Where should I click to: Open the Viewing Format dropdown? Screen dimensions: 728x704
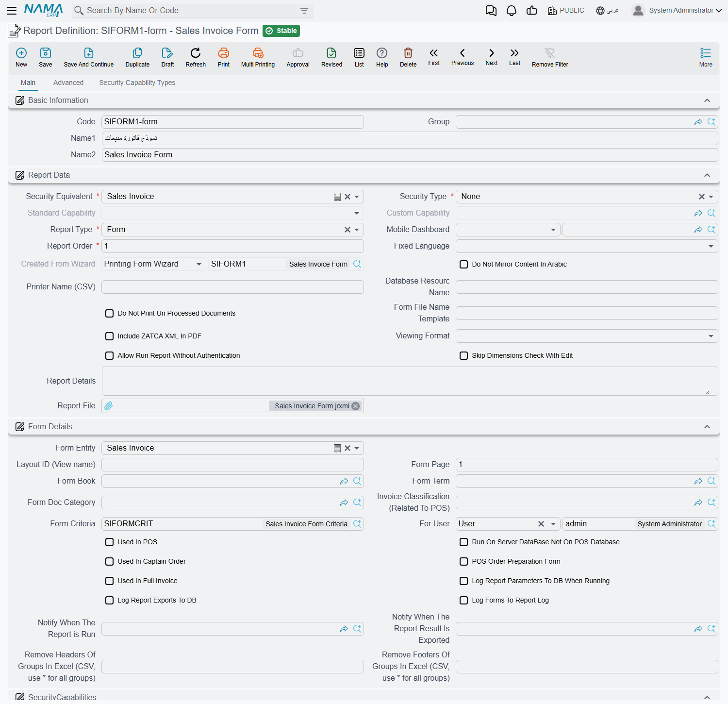pos(711,336)
